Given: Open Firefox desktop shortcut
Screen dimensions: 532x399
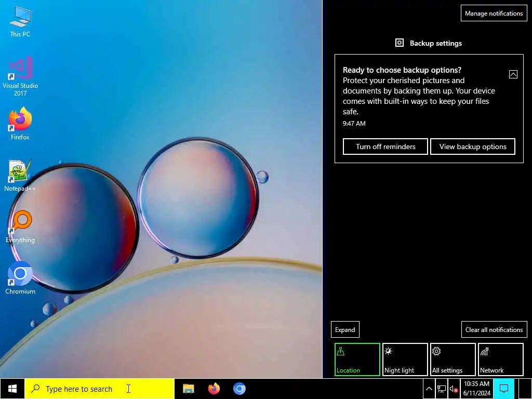Looking at the screenshot, I should click(20, 124).
